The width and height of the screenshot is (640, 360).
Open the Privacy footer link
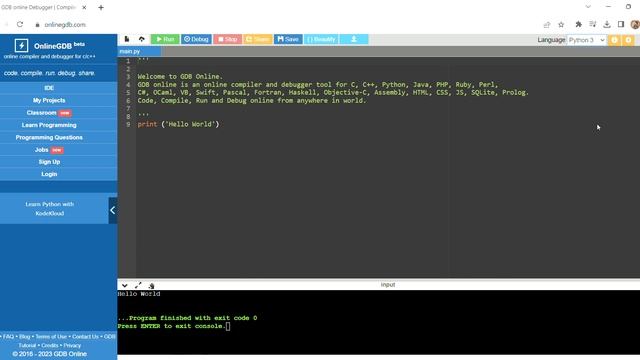pyautogui.click(x=72, y=345)
